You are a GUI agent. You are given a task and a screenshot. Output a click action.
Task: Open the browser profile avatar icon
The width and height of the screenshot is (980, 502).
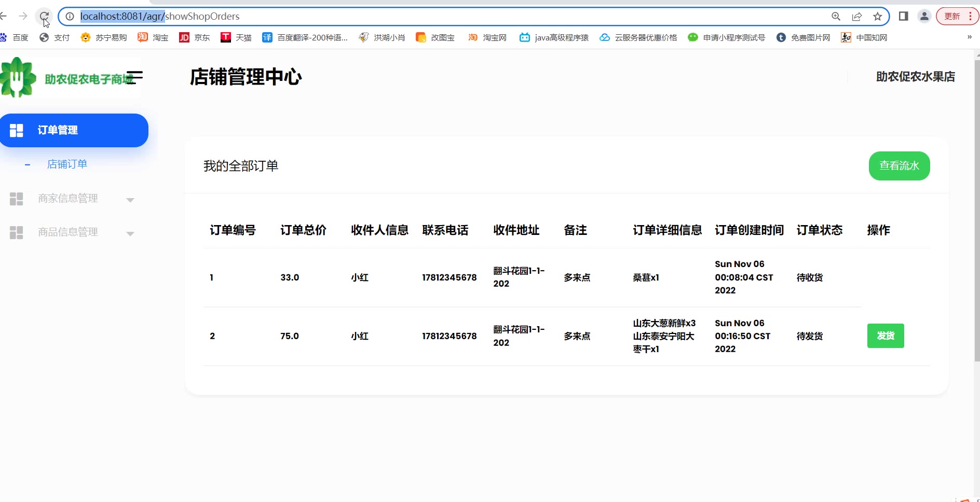click(924, 17)
